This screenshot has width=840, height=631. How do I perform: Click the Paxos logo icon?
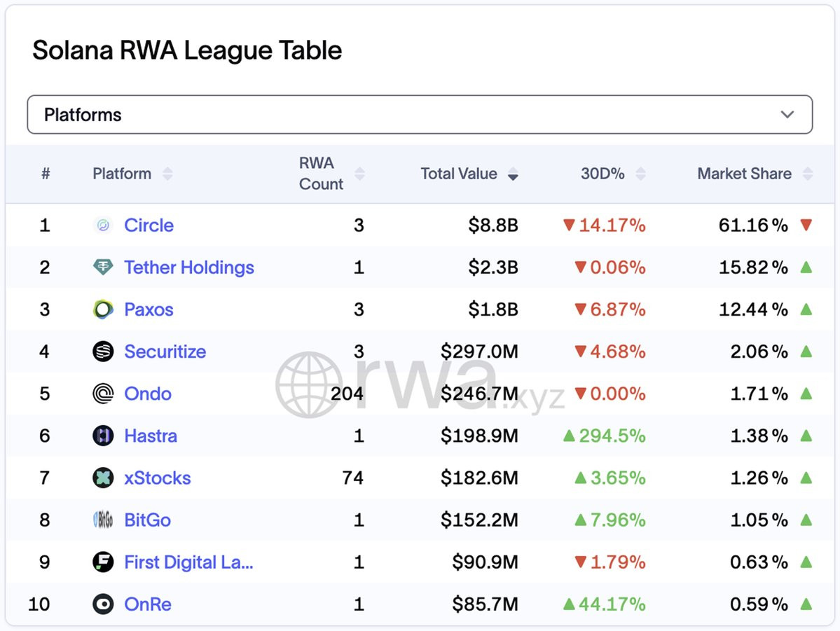(x=103, y=310)
